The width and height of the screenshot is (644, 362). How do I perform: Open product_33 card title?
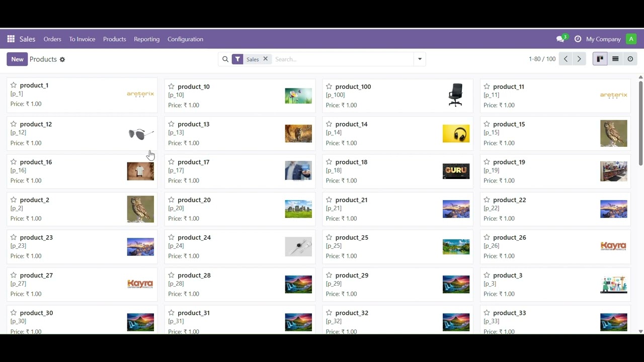(510, 313)
